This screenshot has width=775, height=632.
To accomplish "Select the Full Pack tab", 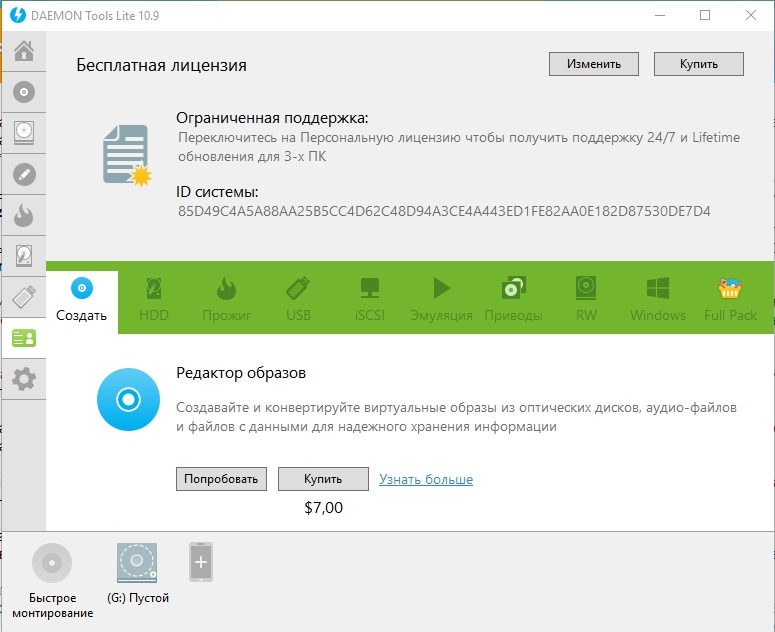I will [x=730, y=299].
